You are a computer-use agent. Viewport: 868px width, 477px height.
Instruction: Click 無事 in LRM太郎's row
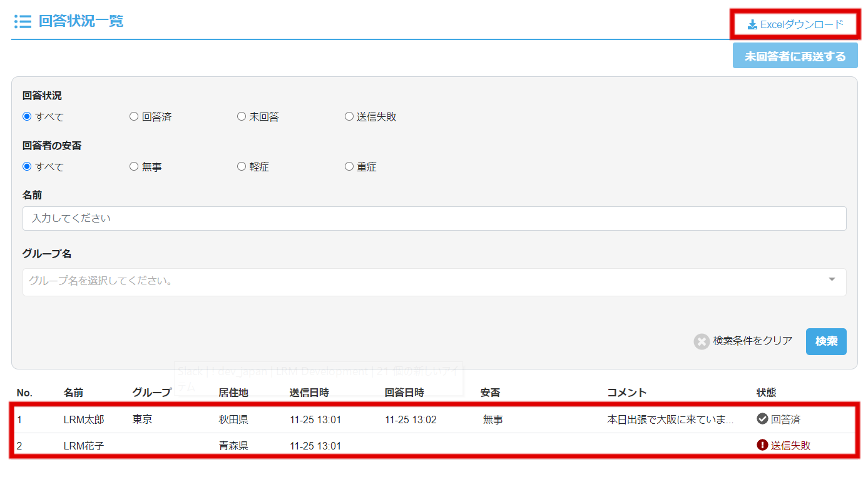(x=493, y=419)
